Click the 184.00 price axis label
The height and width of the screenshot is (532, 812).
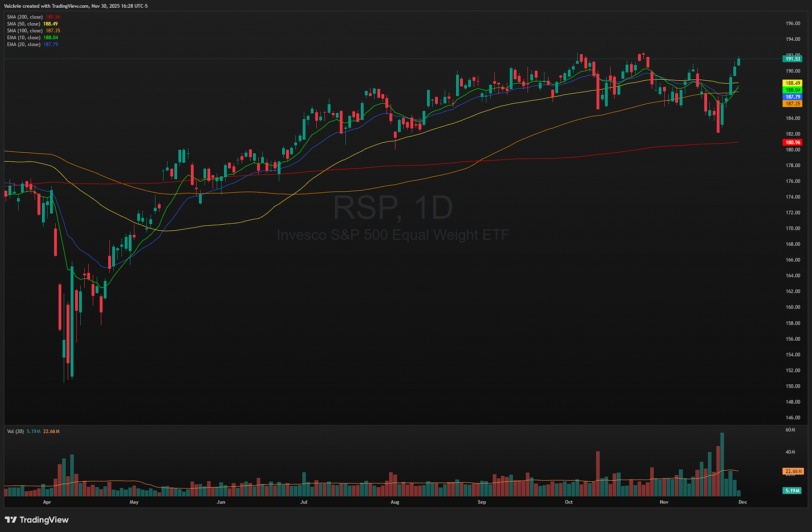pos(793,118)
